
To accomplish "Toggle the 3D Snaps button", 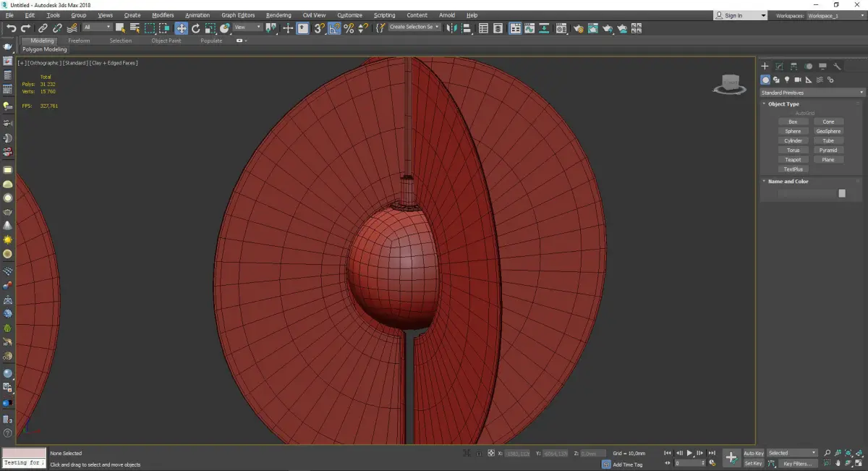I will coord(318,28).
